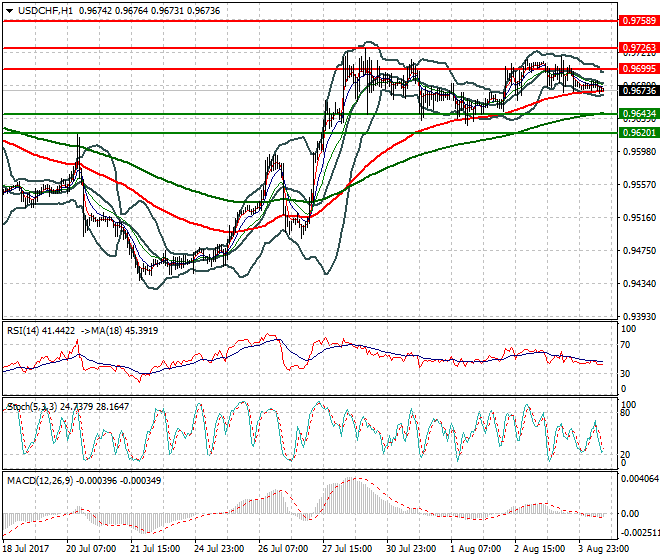
Task: Click the USDCHF,H1 chart title text
Action: [x=45, y=11]
